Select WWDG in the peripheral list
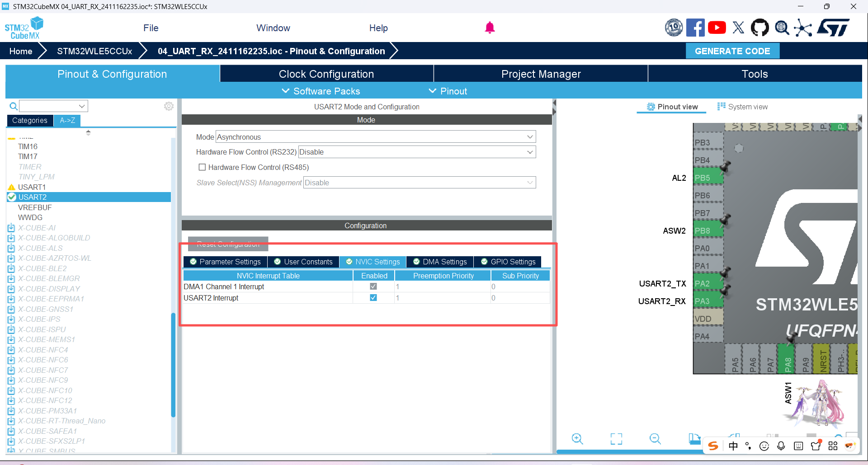 [30, 217]
